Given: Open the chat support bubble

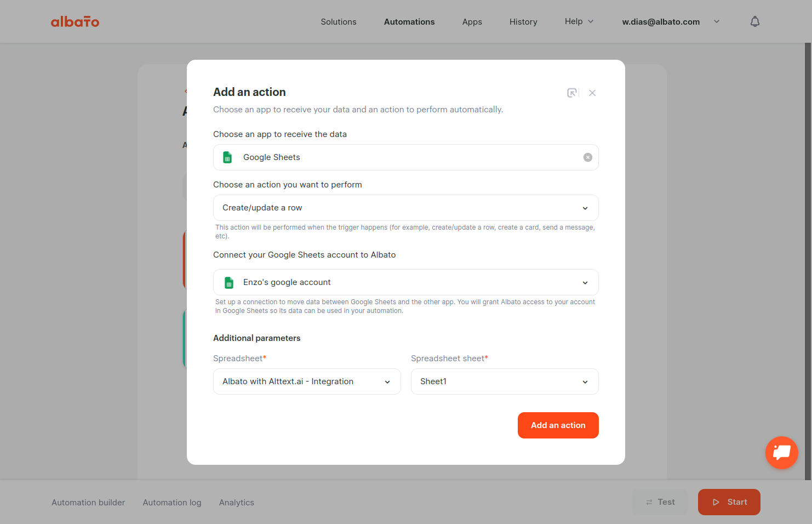Looking at the screenshot, I should tap(782, 453).
